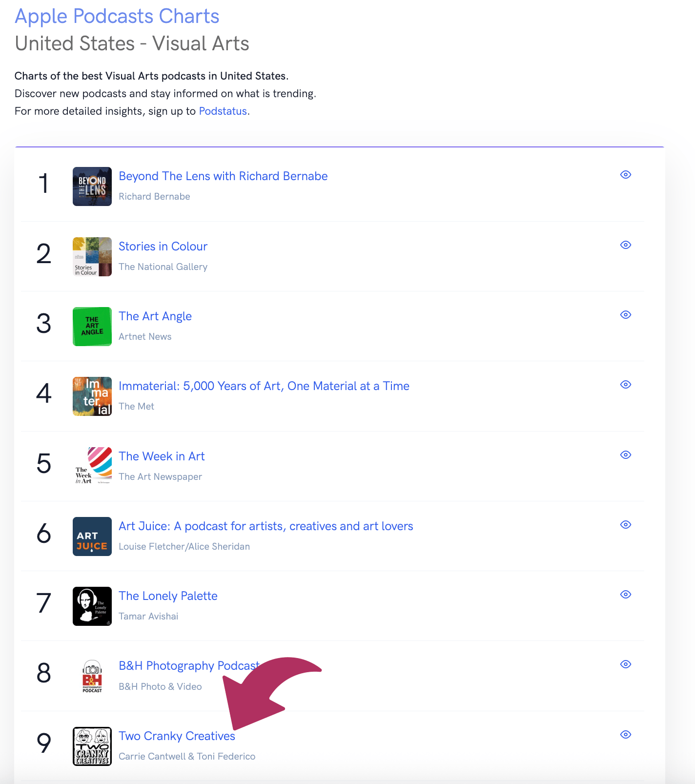Screen dimensions: 695x784
Task: Click the publisher text Artnet News
Action: [145, 337]
